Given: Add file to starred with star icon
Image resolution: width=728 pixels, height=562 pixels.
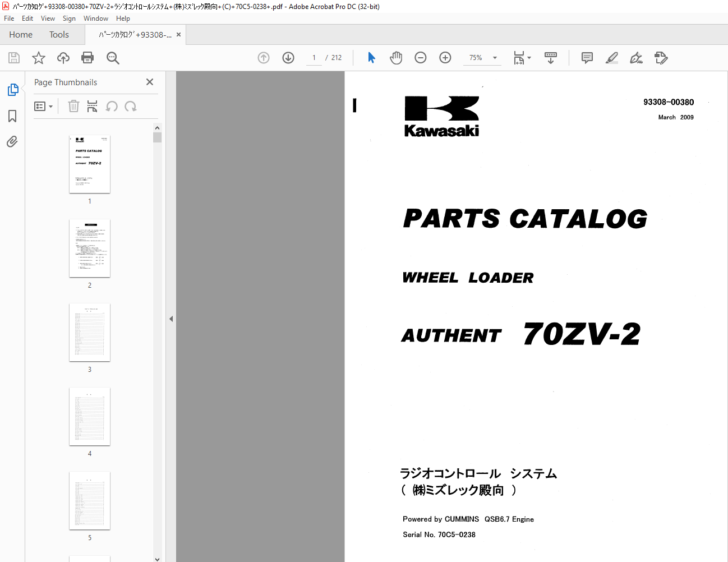Looking at the screenshot, I should pos(39,58).
